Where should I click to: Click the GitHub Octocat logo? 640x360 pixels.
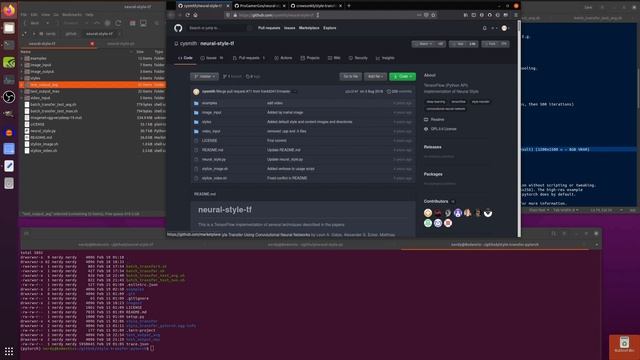click(178, 28)
